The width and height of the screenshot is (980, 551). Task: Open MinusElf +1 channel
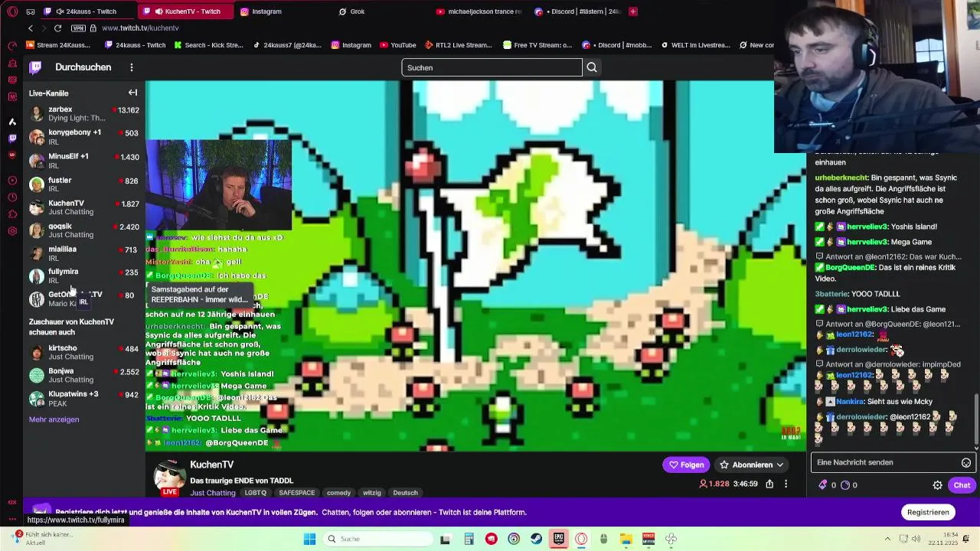[x=83, y=161]
